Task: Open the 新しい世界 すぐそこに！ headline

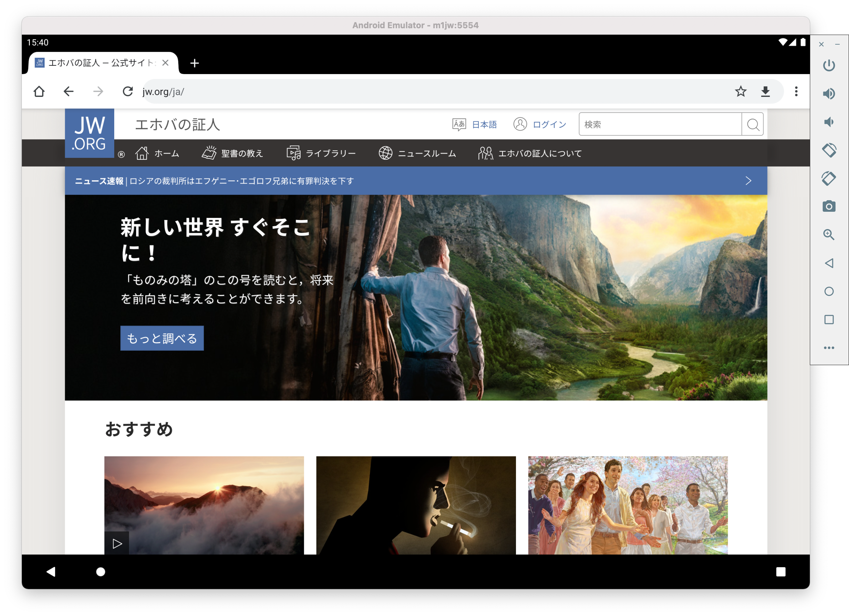Action: (x=216, y=240)
